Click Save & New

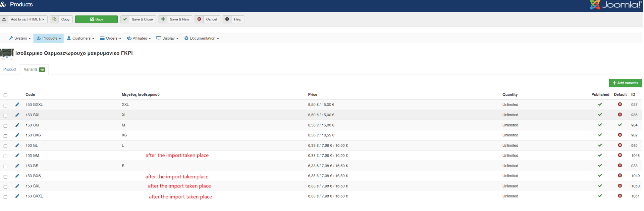click(x=175, y=19)
